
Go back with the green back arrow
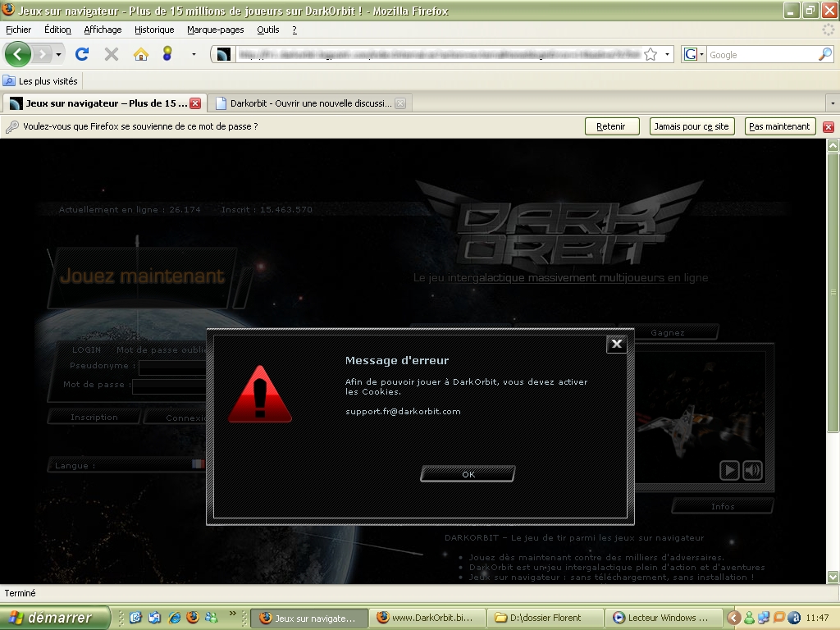18,54
